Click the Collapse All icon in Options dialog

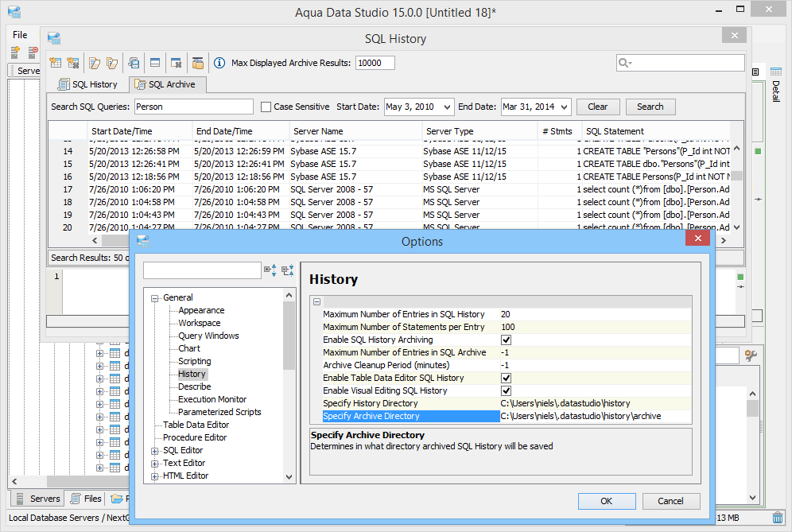tap(287, 270)
